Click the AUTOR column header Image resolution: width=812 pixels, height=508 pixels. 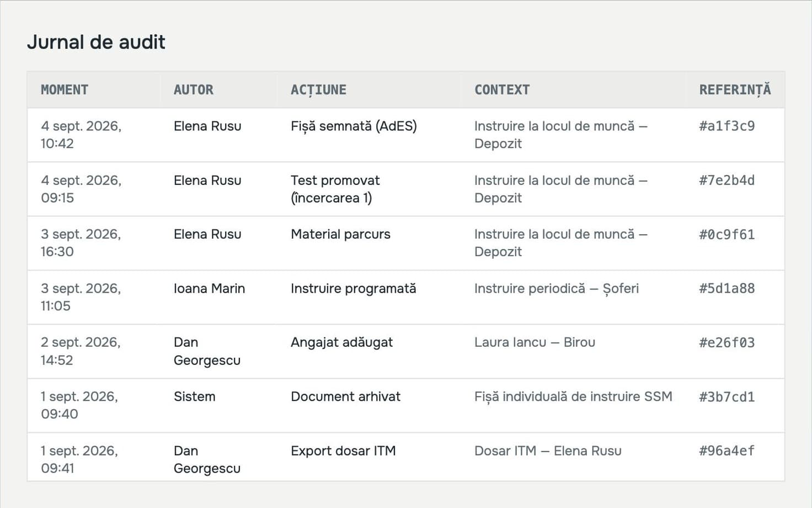194,89
